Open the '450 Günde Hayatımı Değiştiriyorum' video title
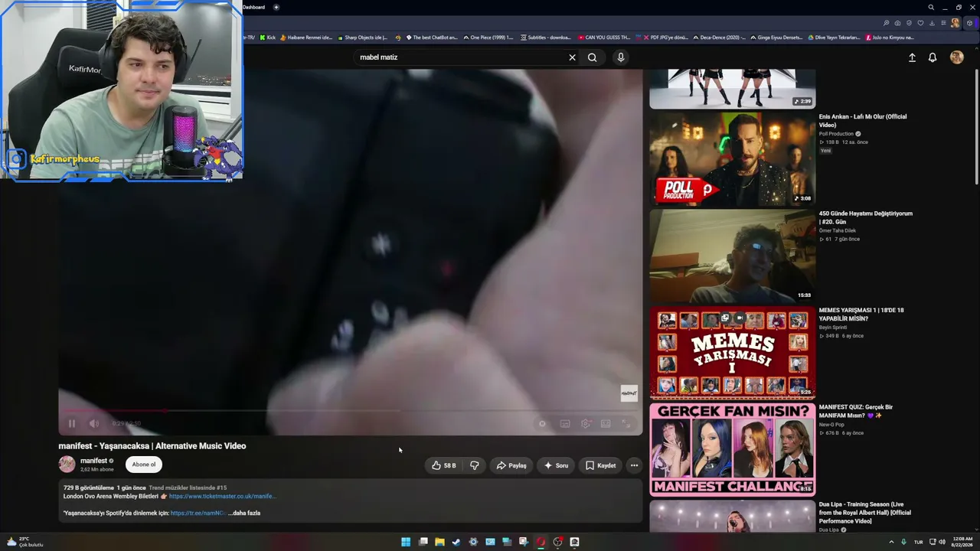Image resolution: width=980 pixels, height=551 pixels. [866, 217]
